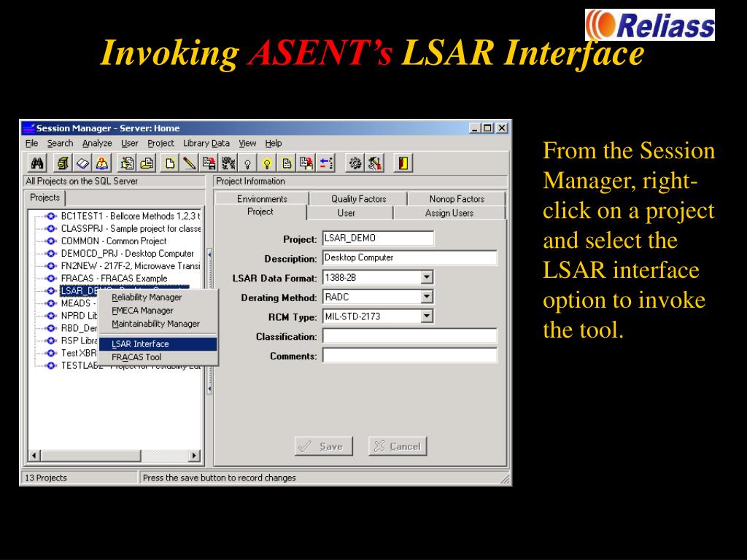Click the exit door toolbar icon
The height and width of the screenshot is (560, 747).
tap(403, 163)
